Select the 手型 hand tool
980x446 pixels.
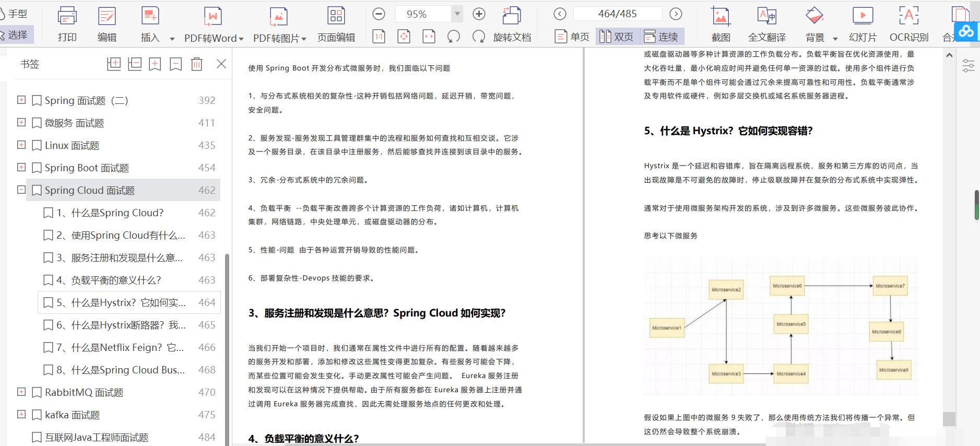point(14,14)
